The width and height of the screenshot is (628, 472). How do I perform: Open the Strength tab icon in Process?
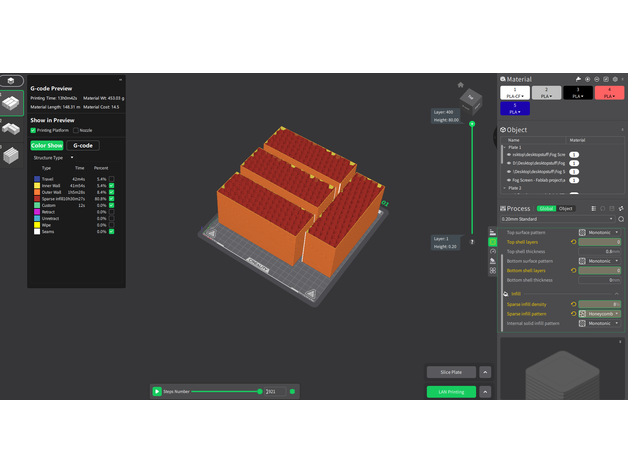(x=492, y=242)
